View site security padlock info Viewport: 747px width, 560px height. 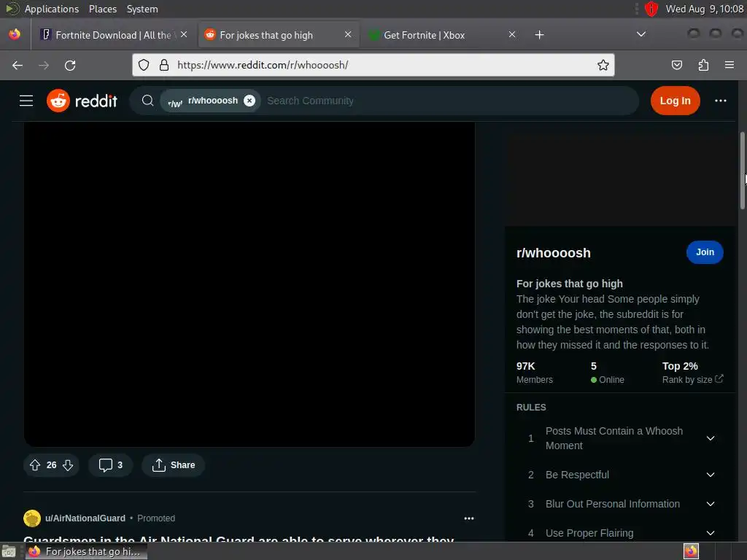tap(164, 65)
